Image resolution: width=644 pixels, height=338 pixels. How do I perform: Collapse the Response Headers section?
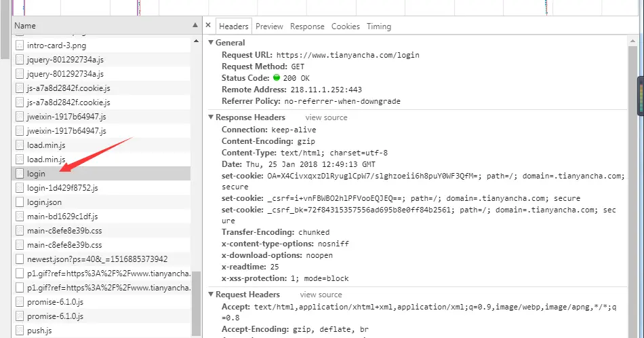(211, 117)
